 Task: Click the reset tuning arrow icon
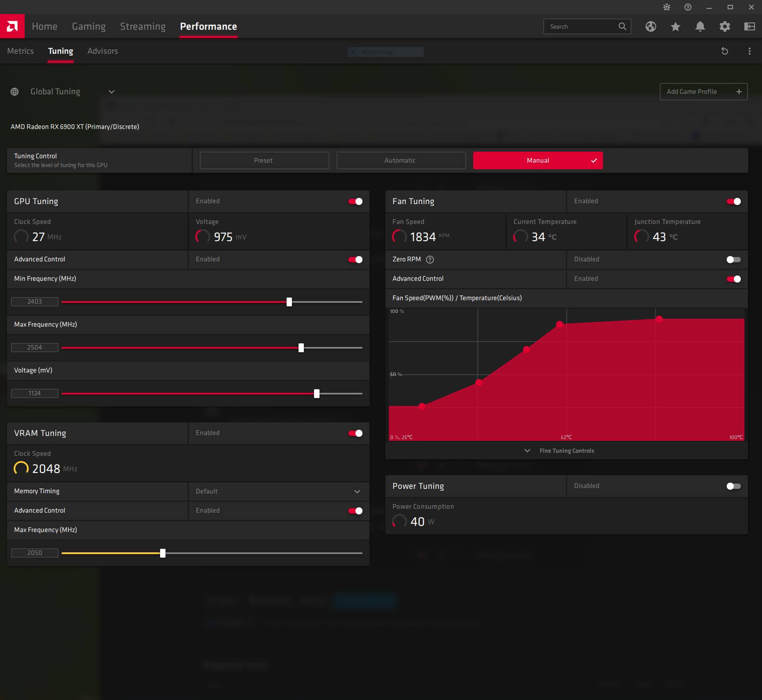pos(725,51)
